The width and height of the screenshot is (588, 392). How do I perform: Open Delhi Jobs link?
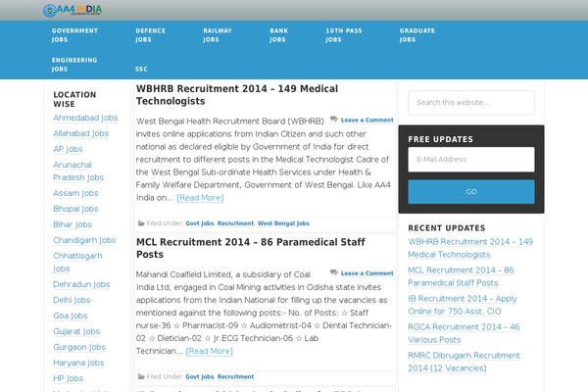click(x=72, y=300)
